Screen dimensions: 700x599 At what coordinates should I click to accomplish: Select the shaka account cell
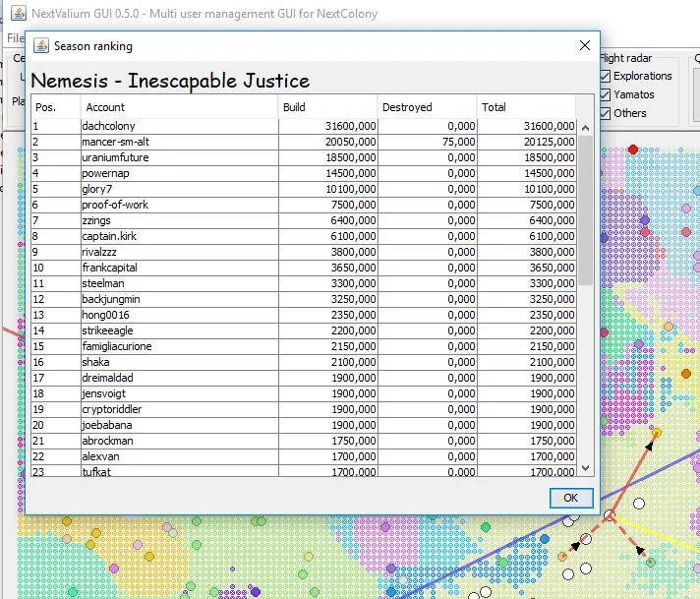(180, 362)
